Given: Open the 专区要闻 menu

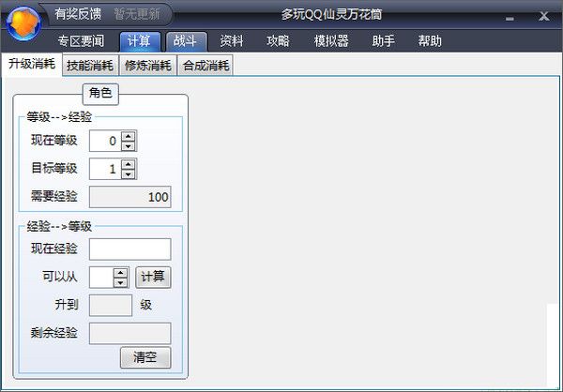Looking at the screenshot, I should click(81, 41).
